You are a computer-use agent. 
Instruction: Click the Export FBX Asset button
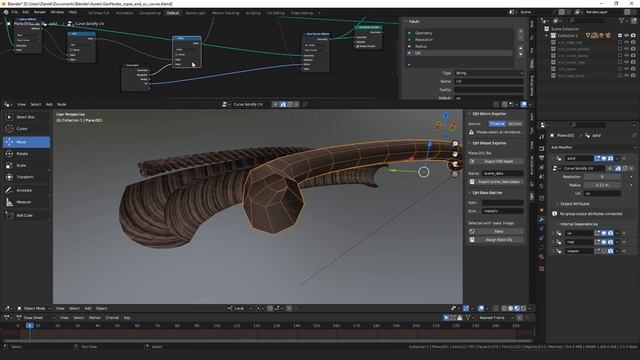click(496, 162)
